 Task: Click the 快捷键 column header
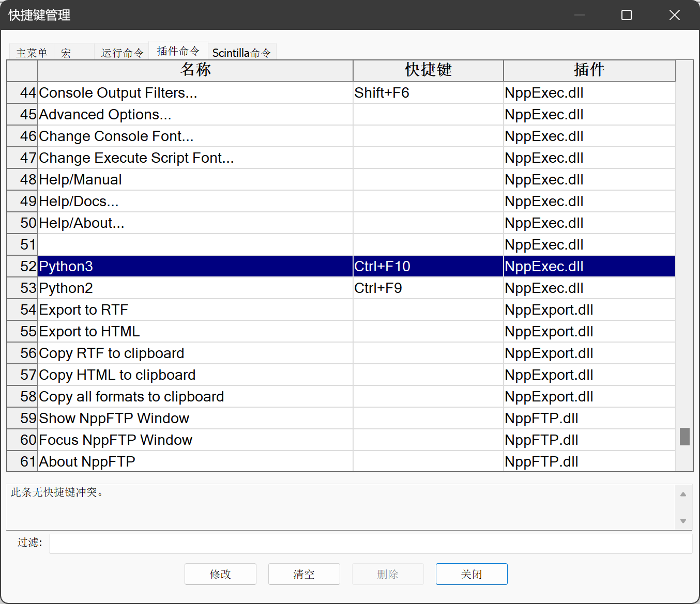[x=428, y=70]
